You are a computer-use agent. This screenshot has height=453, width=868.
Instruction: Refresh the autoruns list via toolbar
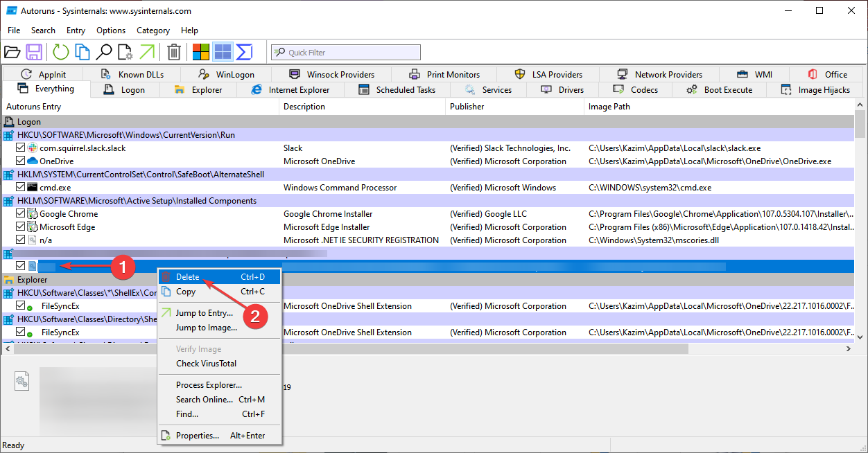click(61, 52)
